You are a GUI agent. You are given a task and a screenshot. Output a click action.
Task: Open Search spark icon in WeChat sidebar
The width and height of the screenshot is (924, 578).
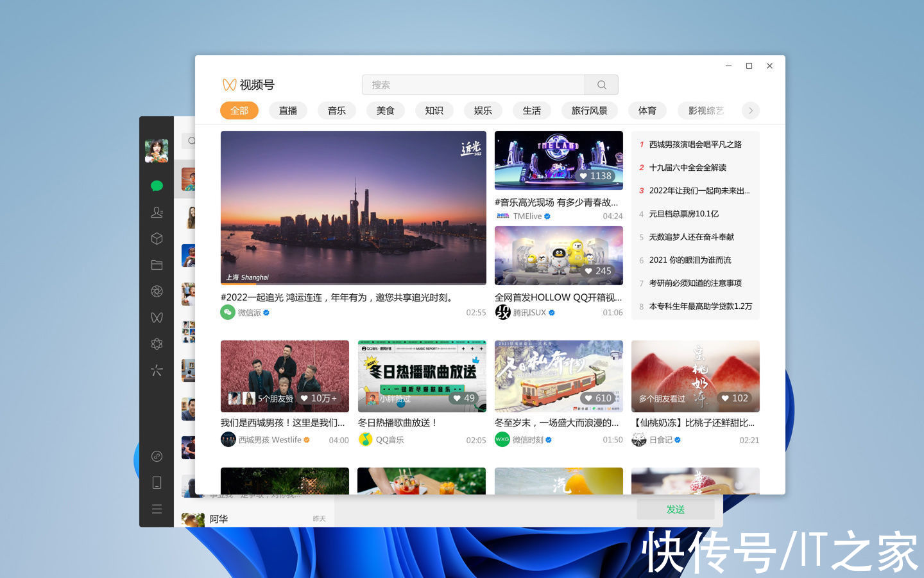tap(157, 370)
